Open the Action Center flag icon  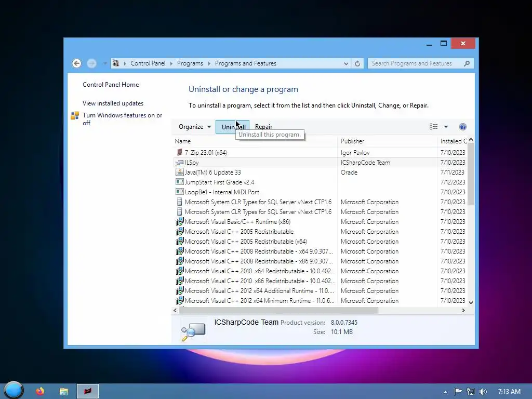pos(458,392)
